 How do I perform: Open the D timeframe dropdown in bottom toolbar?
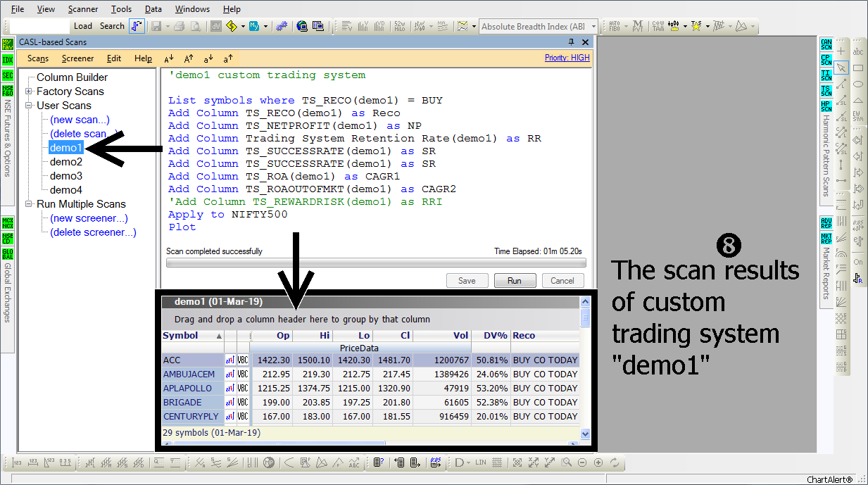pyautogui.click(x=468, y=462)
